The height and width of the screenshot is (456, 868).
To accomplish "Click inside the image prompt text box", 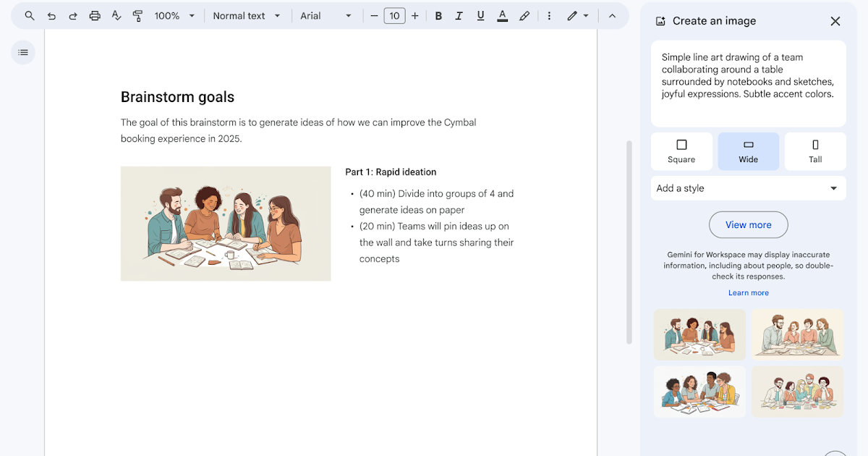I will coord(749,83).
